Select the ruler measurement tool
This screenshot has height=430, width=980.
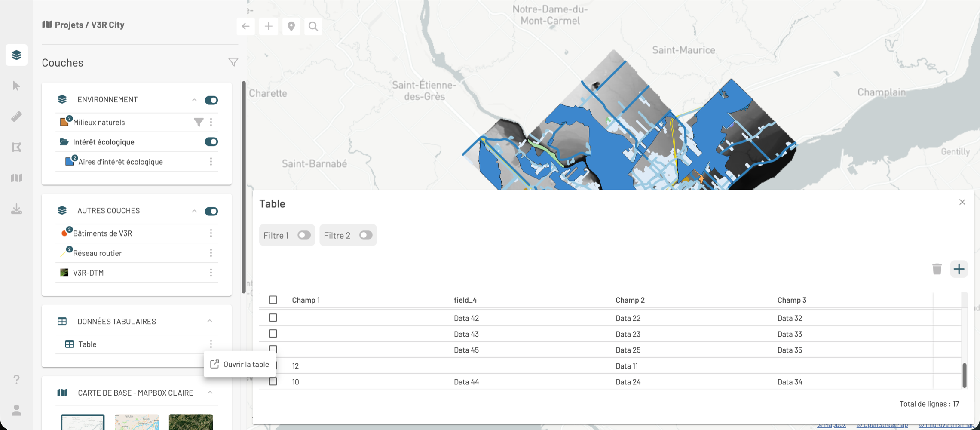click(16, 117)
